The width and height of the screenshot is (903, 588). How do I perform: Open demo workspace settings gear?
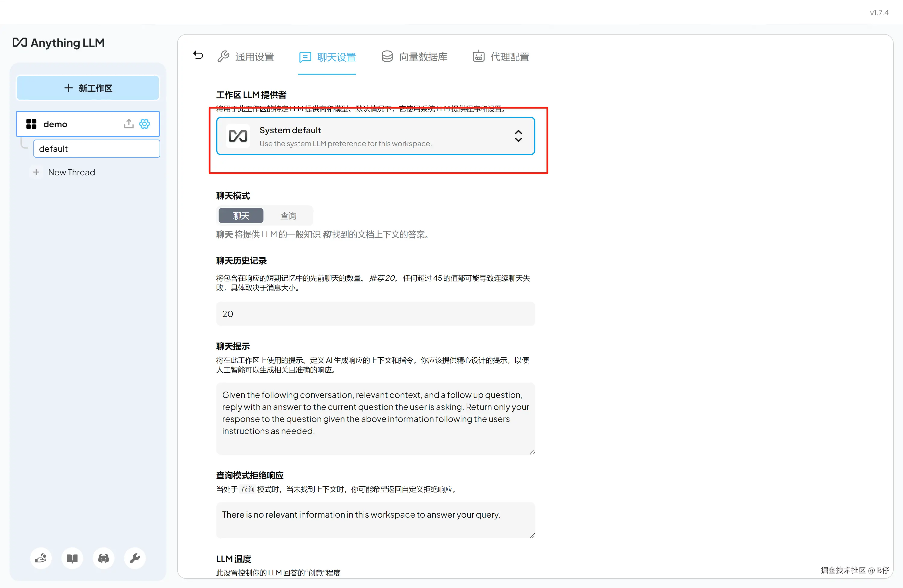pos(145,124)
